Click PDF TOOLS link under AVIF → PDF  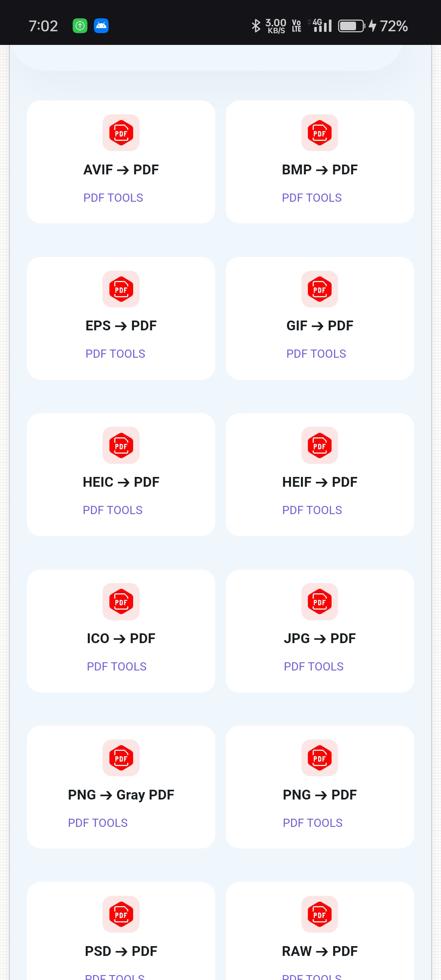point(113,198)
